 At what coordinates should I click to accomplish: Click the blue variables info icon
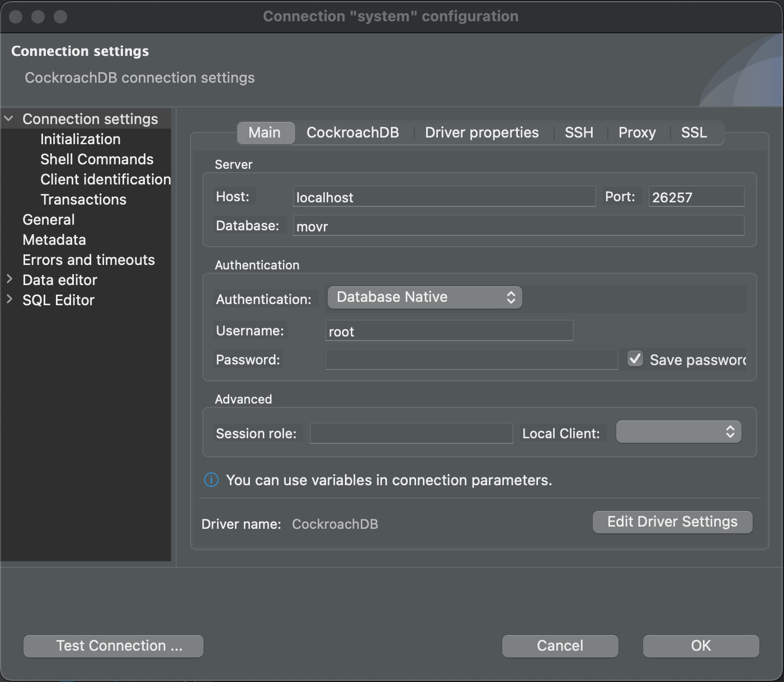pos(211,480)
